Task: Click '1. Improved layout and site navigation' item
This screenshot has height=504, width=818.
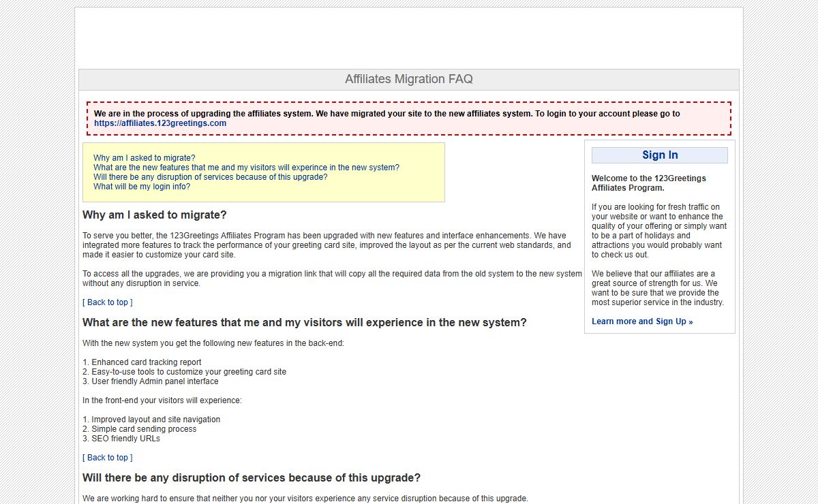Action: [x=151, y=420]
